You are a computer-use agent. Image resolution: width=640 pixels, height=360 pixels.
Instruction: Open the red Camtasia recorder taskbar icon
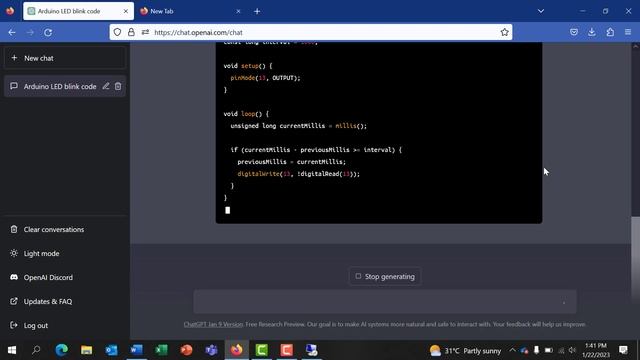click(287, 350)
